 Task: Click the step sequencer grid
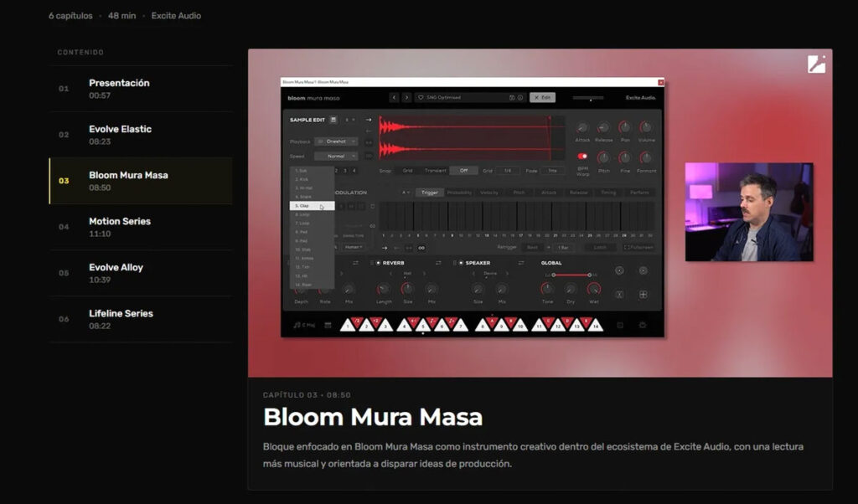click(x=516, y=216)
